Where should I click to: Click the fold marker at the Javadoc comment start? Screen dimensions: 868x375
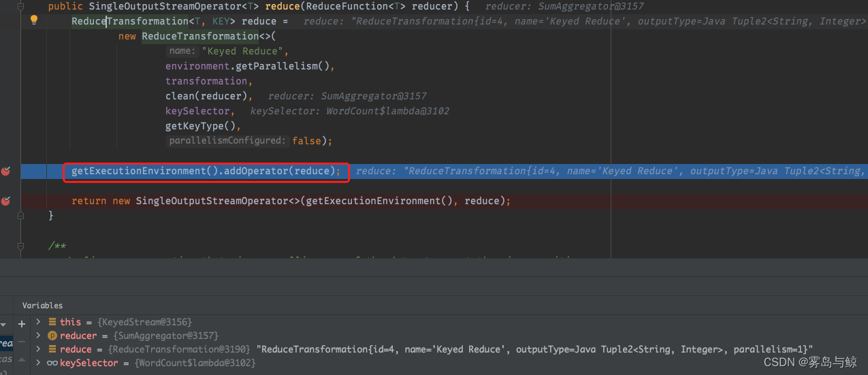coord(21,246)
